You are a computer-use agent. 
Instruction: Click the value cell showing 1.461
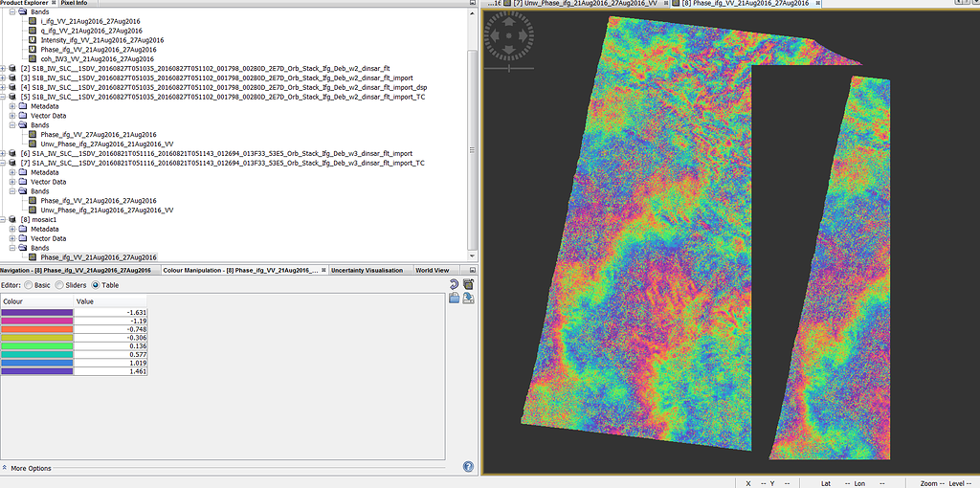point(110,371)
